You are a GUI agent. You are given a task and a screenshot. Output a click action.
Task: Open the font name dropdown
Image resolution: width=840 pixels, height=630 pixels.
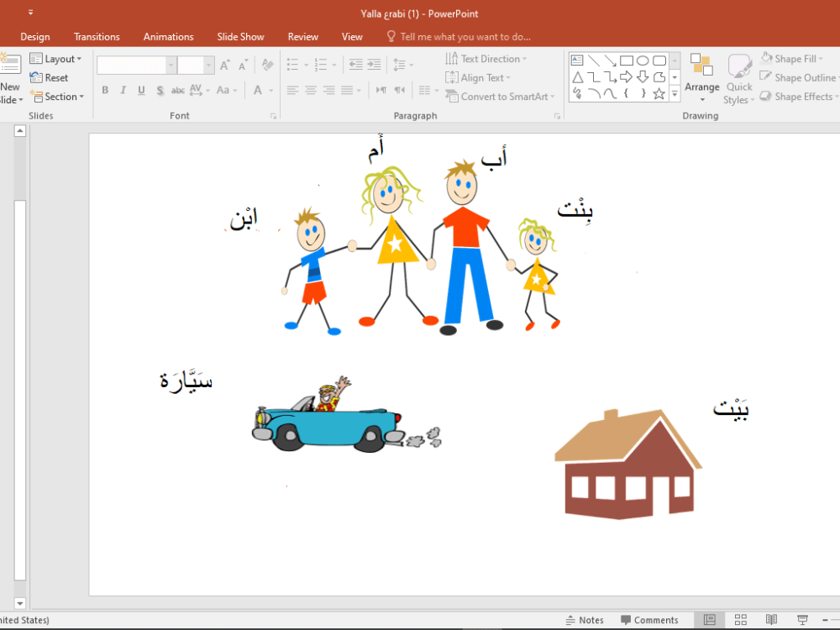click(171, 66)
